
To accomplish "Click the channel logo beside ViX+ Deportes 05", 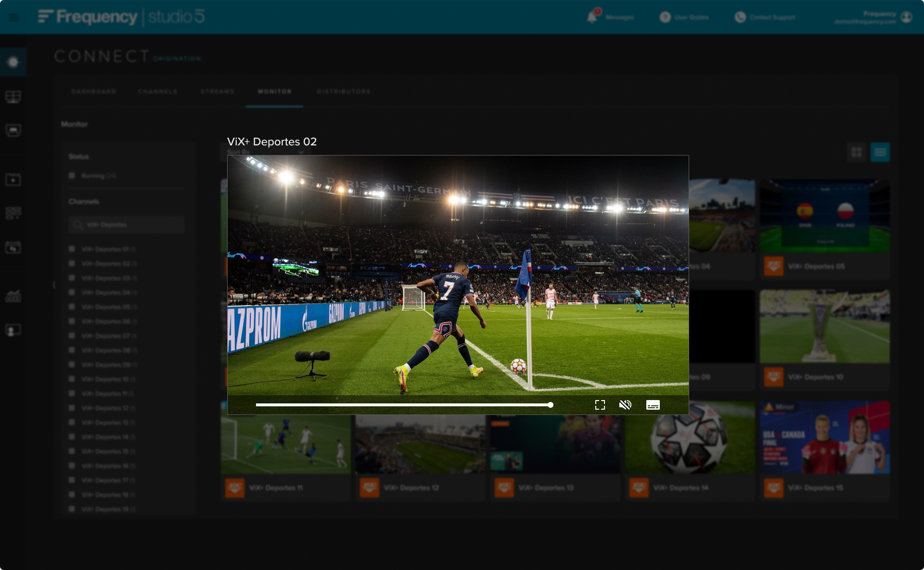I will 774,266.
